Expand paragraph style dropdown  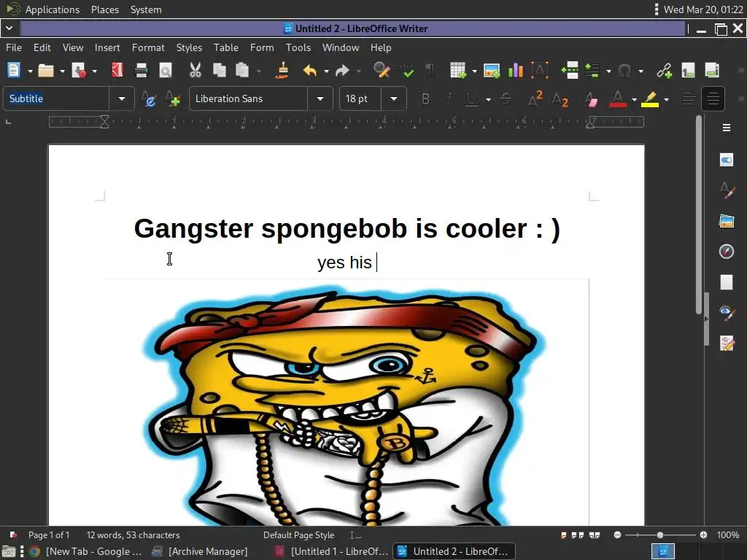click(x=122, y=99)
